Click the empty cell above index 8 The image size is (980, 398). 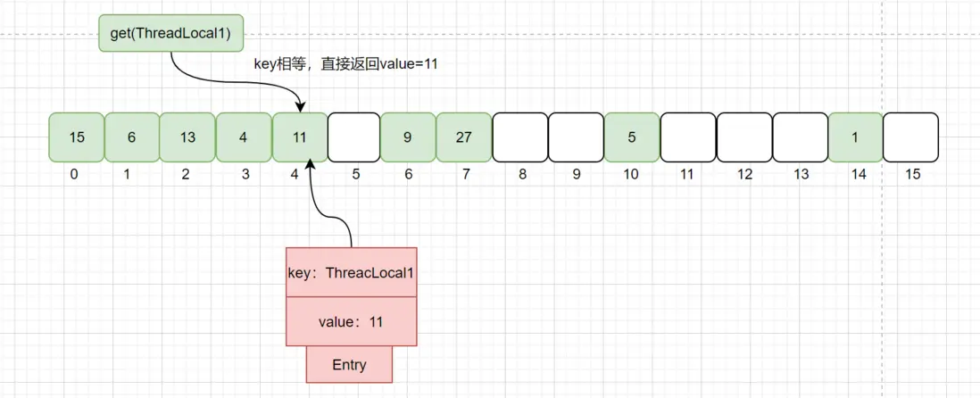[520, 137]
